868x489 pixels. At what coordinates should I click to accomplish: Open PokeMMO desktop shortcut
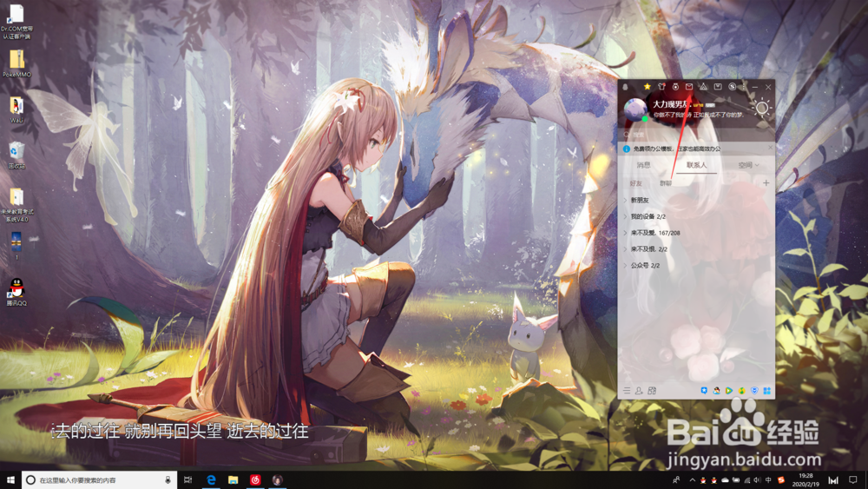(x=16, y=63)
